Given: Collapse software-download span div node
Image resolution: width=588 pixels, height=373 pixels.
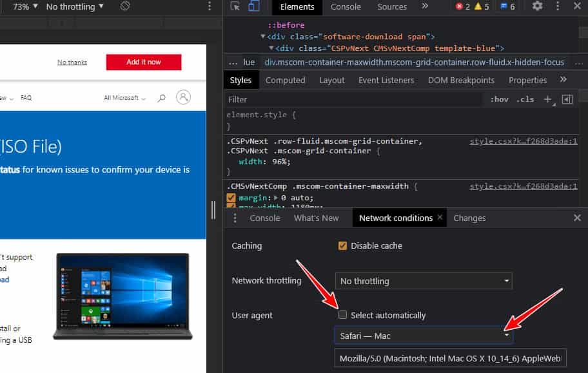Looking at the screenshot, I should (263, 36).
